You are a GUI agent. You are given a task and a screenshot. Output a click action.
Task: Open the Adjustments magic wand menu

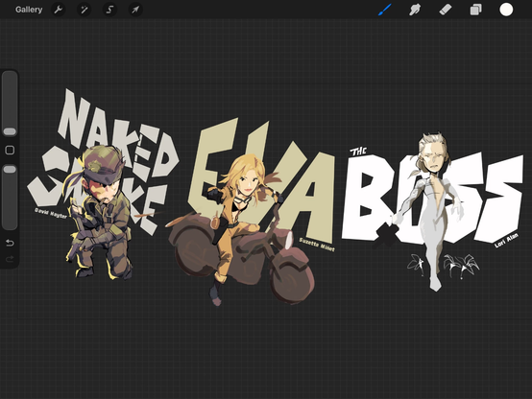coord(85,10)
